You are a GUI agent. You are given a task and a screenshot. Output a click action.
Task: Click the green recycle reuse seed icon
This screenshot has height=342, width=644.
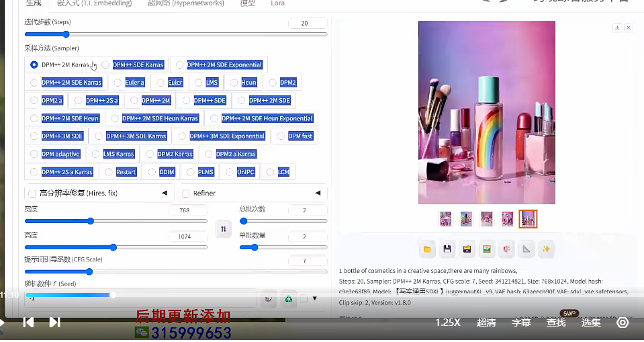[288, 299]
